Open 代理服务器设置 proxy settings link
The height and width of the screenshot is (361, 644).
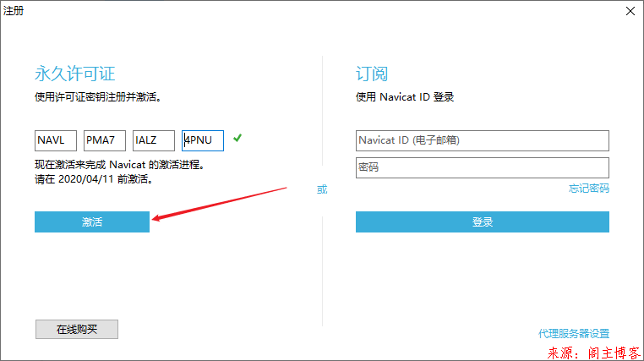coord(574,333)
